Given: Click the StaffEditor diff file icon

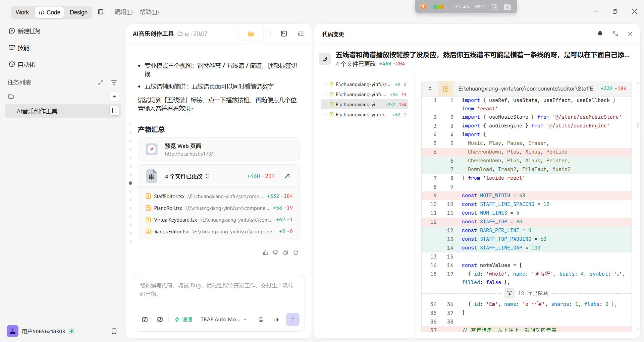Looking at the screenshot, I should (446, 89).
